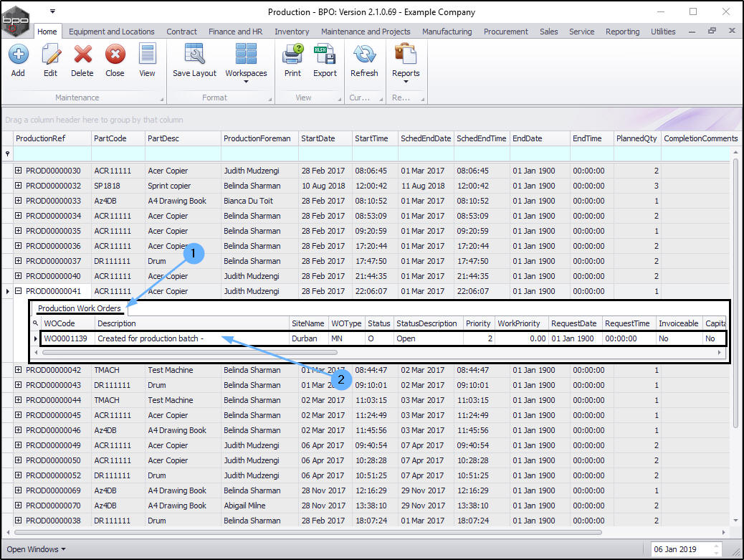Switch to the Inventory tab
This screenshot has width=744, height=560.
click(292, 32)
